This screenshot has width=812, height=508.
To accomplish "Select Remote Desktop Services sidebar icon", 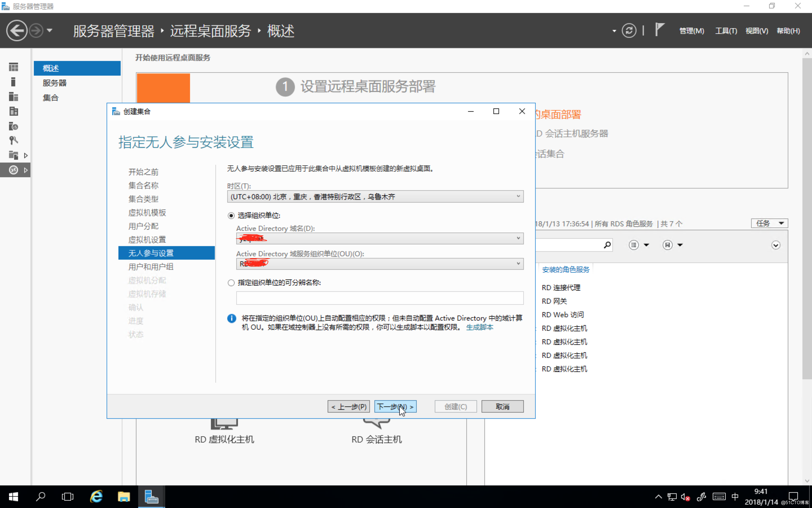I will pos(14,170).
